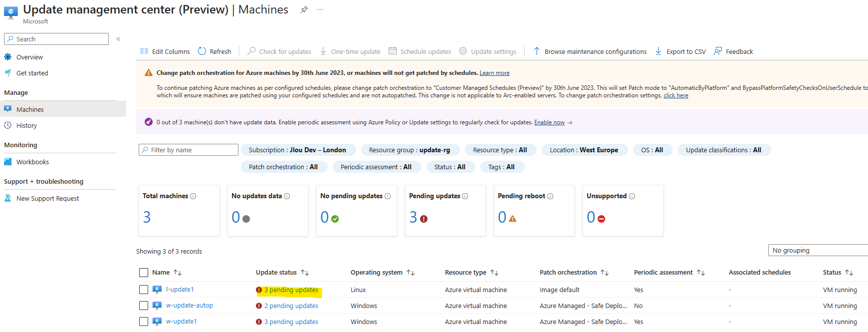The width and height of the screenshot is (868, 332).
Task: Click the Learn more link
Action: pos(494,73)
